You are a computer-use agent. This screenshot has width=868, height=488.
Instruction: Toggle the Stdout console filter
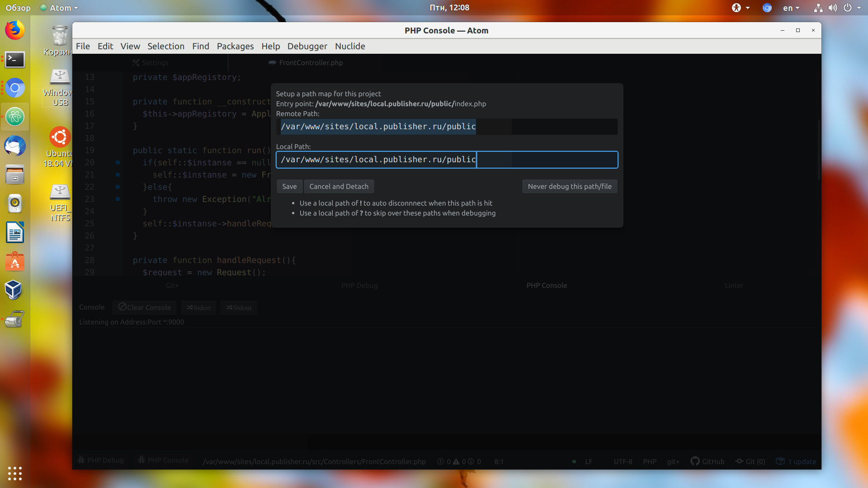coord(239,308)
